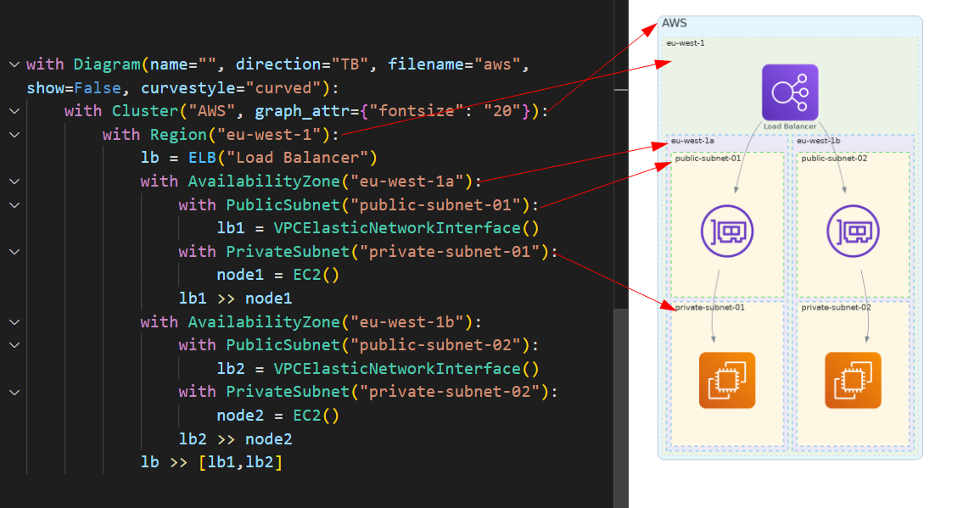980x508 pixels.
Task: Collapse the 'with Diagram' code block
Action: click(14, 64)
